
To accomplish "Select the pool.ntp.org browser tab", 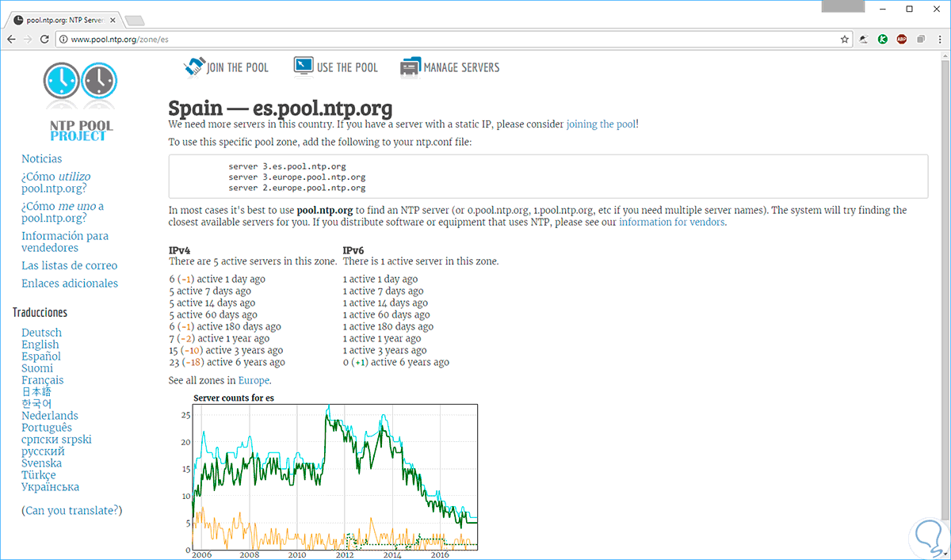I will 63,20.
